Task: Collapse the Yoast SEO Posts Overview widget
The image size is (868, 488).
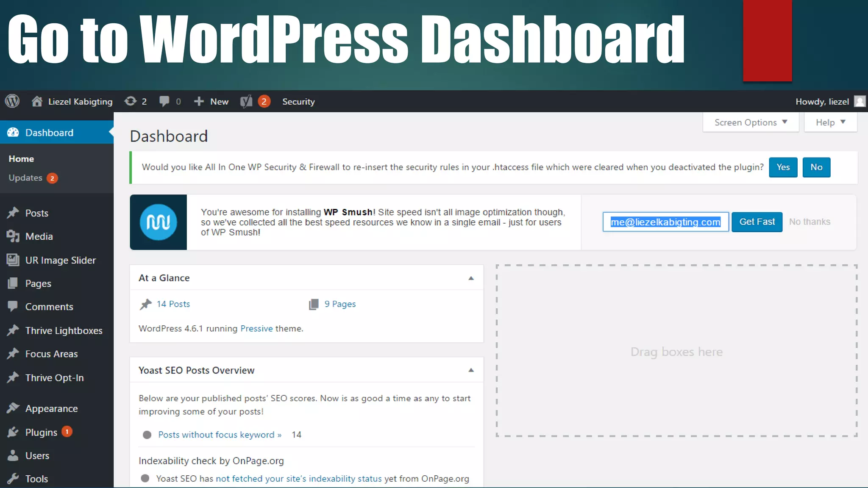Action: point(471,370)
